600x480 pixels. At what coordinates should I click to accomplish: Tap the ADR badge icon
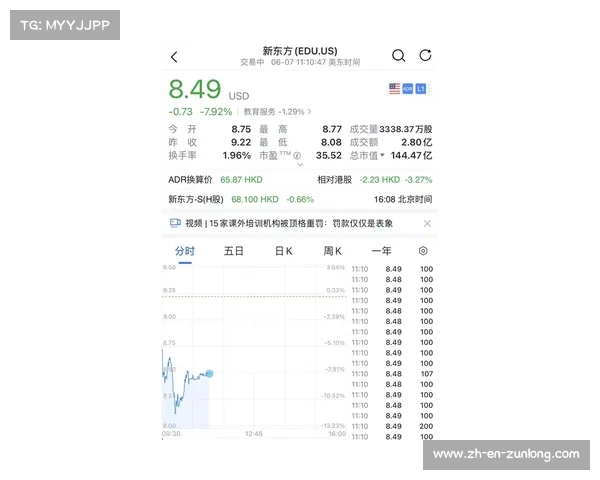408,89
